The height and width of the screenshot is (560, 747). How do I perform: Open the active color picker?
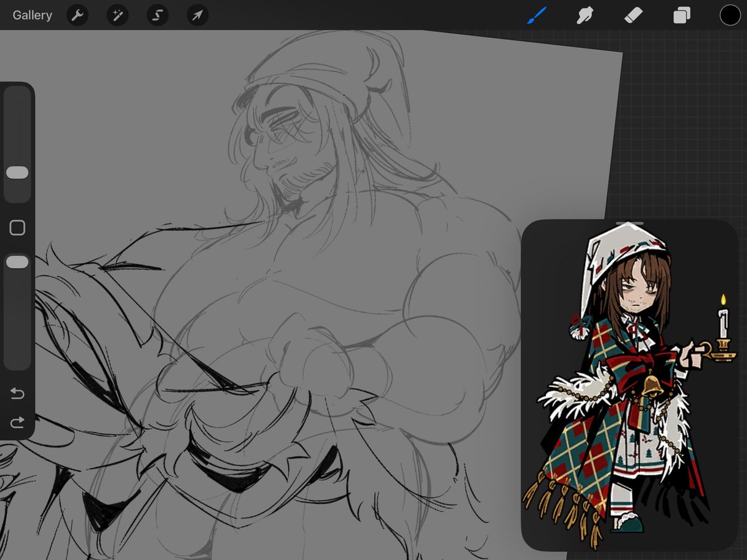pos(730,15)
